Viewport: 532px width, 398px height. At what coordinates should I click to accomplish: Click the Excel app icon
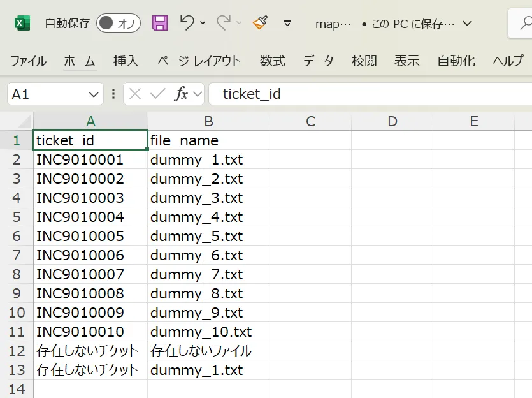tap(22, 24)
